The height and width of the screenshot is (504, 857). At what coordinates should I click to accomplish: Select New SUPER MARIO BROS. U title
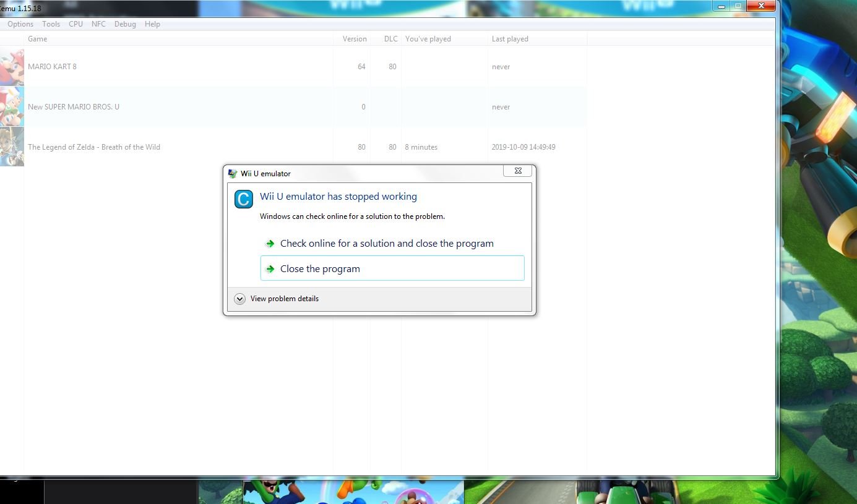[74, 107]
